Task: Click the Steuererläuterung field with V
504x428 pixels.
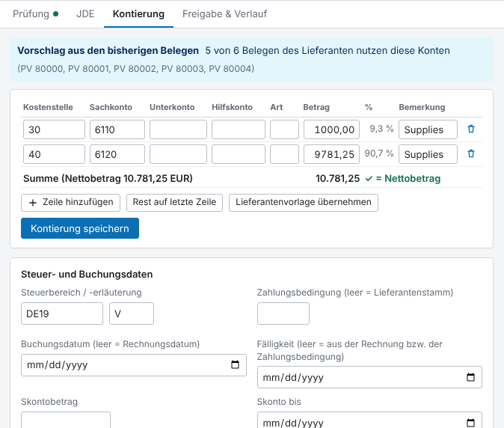Action: pos(132,314)
